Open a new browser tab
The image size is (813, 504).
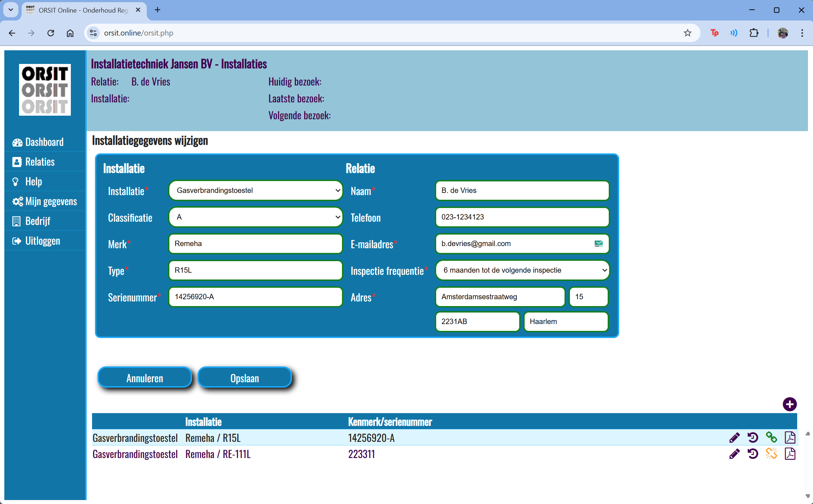[157, 10]
